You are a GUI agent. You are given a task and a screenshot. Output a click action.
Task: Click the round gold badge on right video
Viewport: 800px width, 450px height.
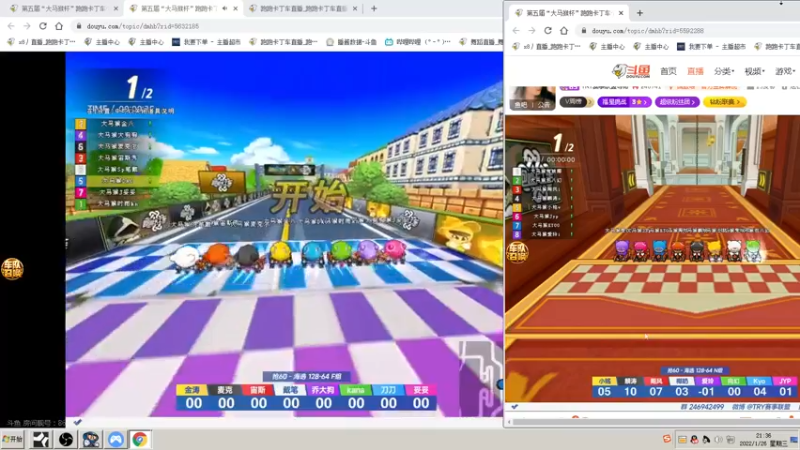pos(517,253)
